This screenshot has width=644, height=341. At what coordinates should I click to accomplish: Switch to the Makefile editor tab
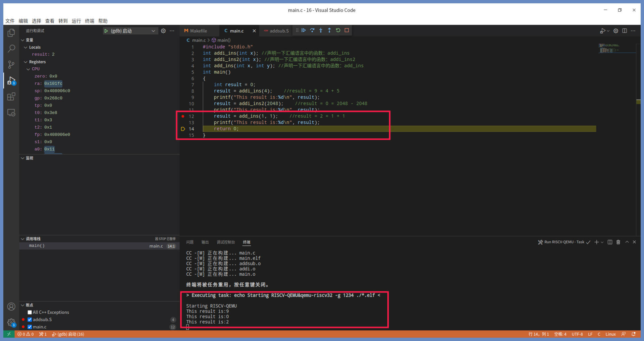[x=198, y=31]
